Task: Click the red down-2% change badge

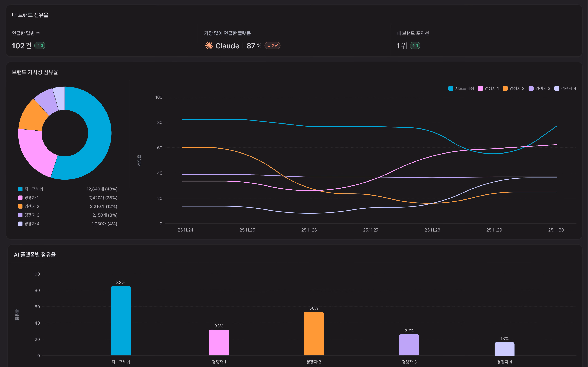Action: (272, 46)
